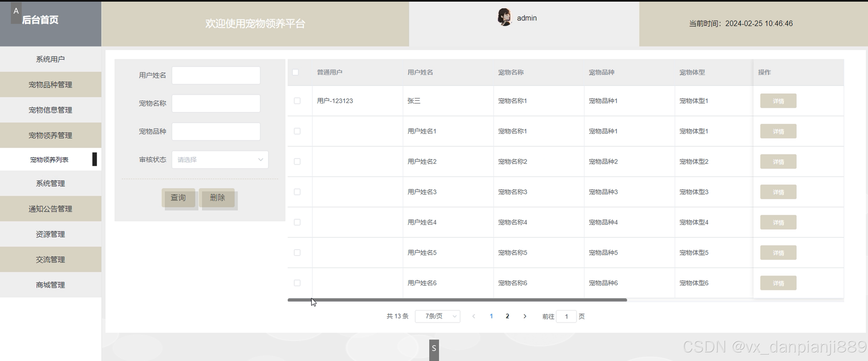Tick the checkbox for 用户姓名6 row

(x=297, y=283)
